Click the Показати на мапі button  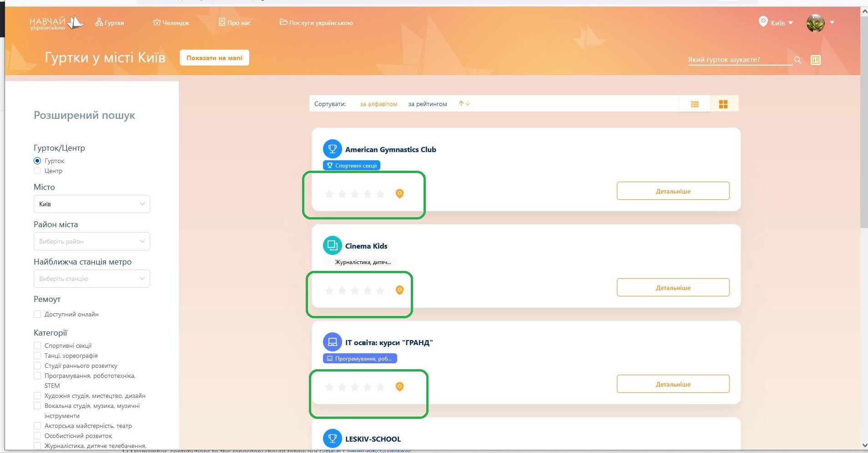point(214,58)
